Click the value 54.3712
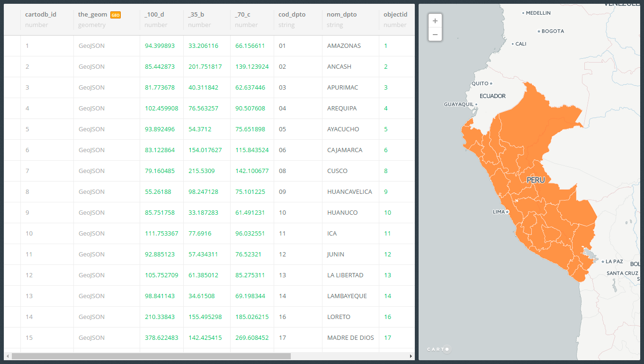Screen dimensions: 644x364 click(x=200, y=129)
